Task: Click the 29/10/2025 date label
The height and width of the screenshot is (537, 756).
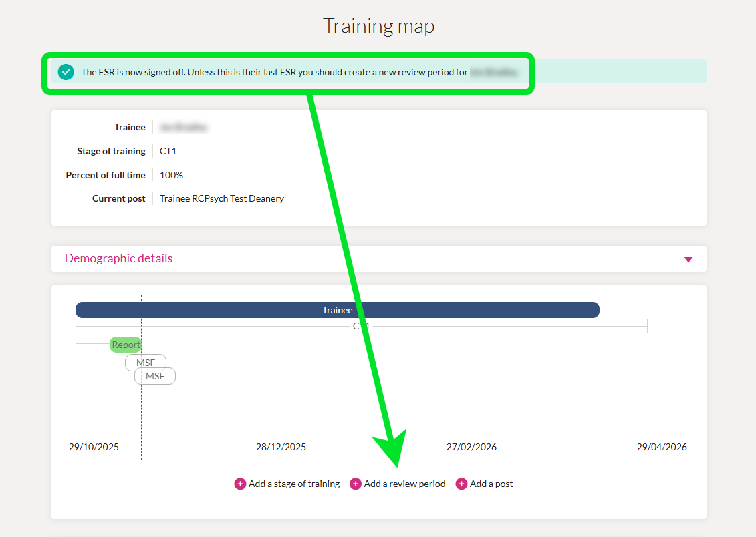Action: pos(94,447)
